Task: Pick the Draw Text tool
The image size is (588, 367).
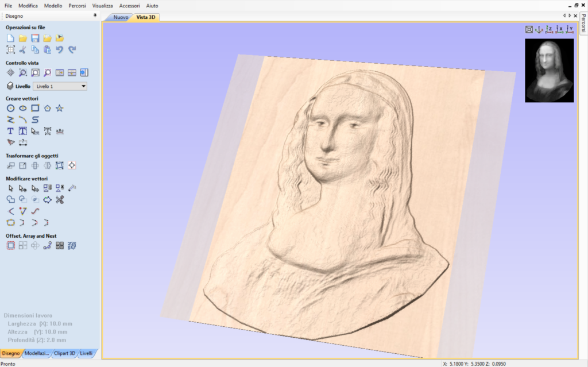Action: (10, 131)
